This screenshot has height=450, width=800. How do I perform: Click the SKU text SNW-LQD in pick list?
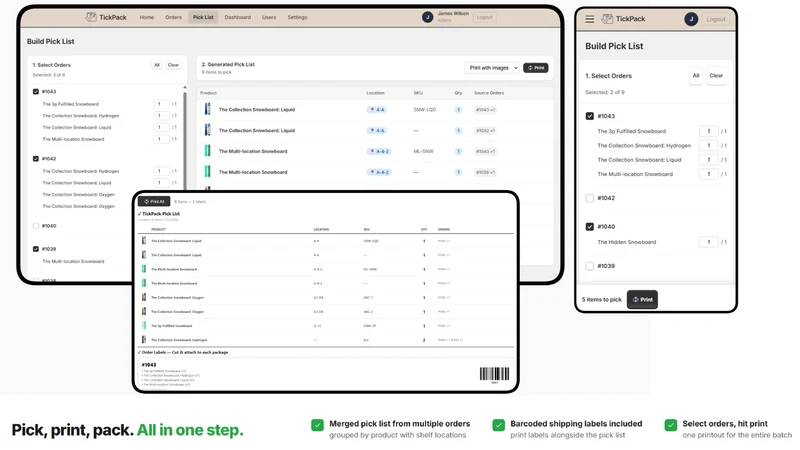click(x=424, y=110)
